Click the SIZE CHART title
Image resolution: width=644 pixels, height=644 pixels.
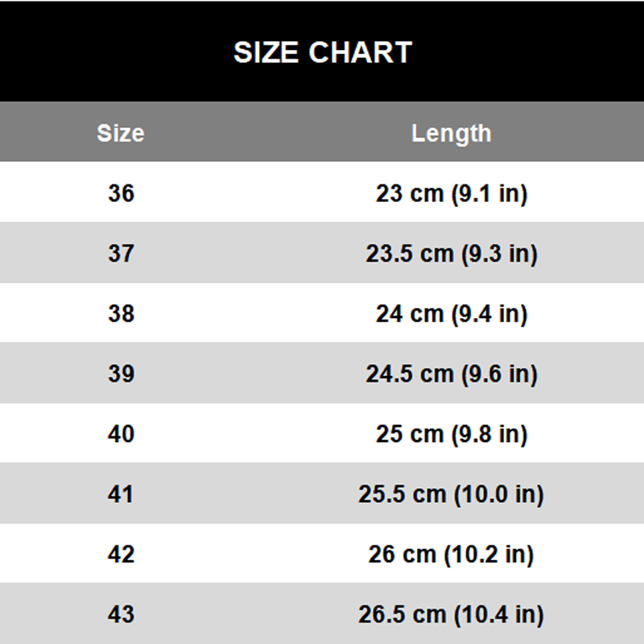tap(322, 53)
